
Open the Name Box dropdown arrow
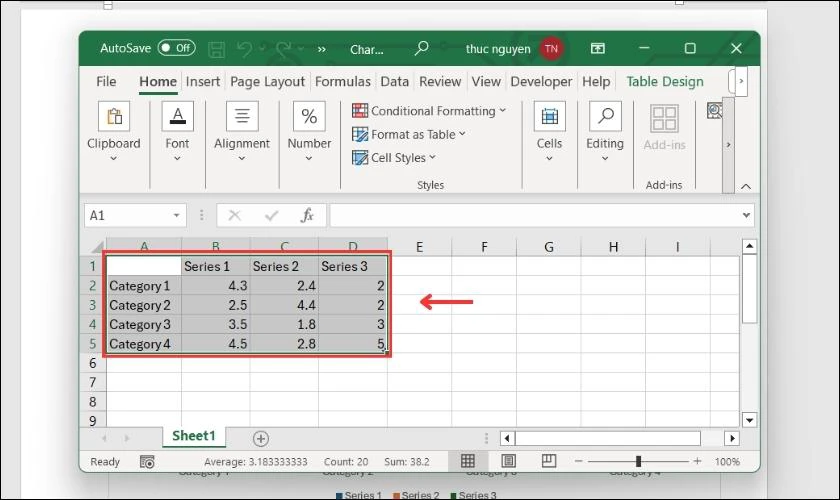click(x=176, y=215)
